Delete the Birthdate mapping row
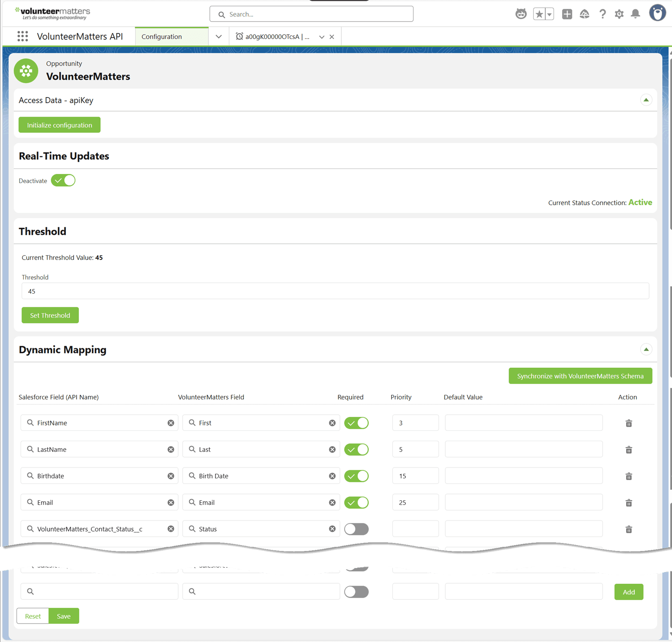 (x=629, y=476)
